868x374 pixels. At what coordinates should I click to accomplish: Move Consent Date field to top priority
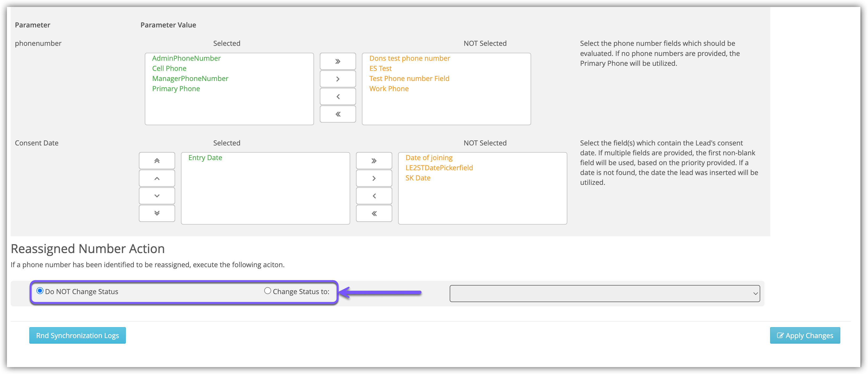(157, 161)
